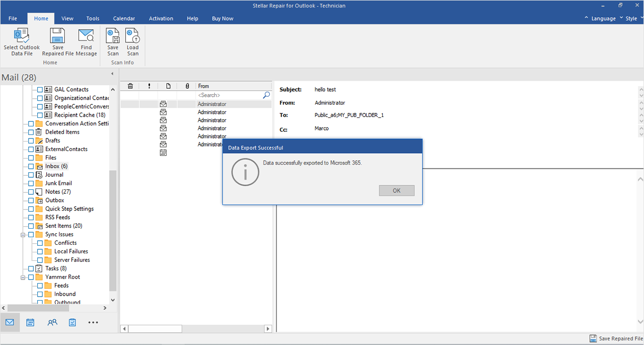This screenshot has width=644, height=345.
Task: Click the folder tree horizontal scrollbar thumb
Action: [38, 308]
